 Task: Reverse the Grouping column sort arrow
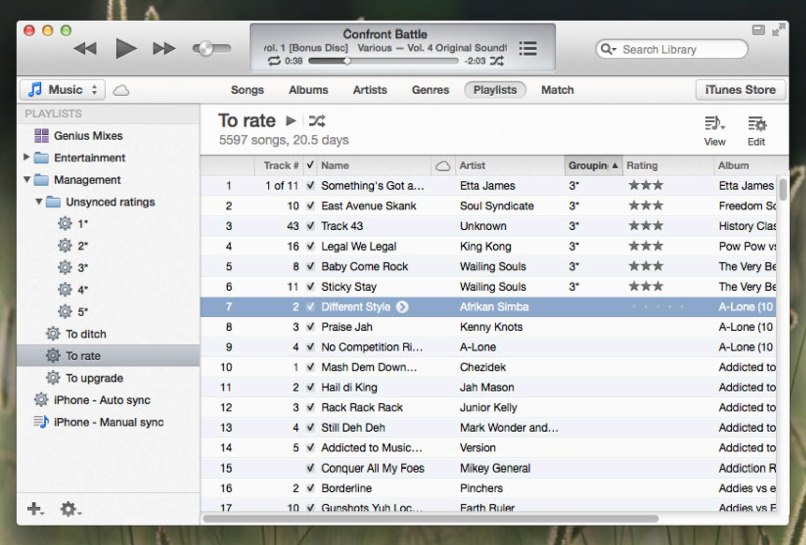tap(615, 165)
